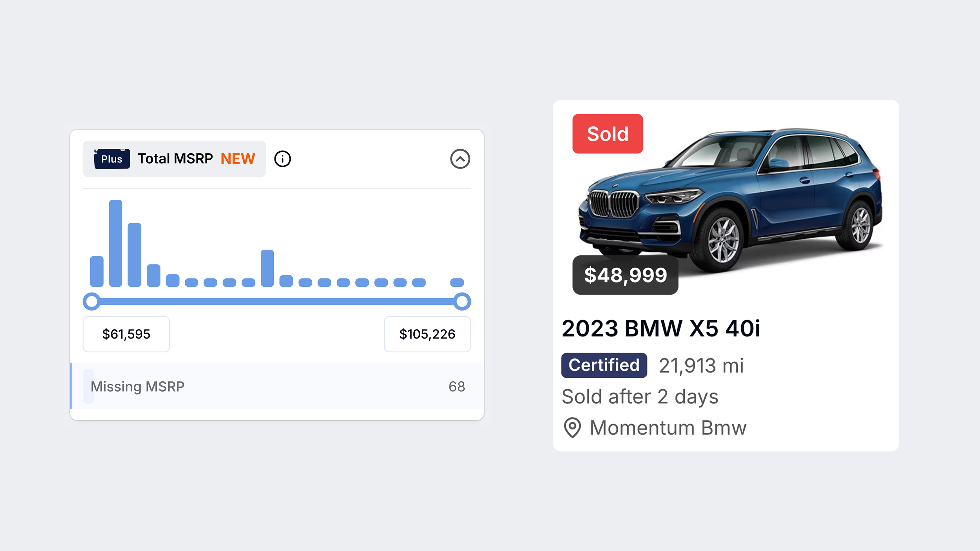Click the Sold badge on the car
Screen dimensions: 980x551
(607, 134)
